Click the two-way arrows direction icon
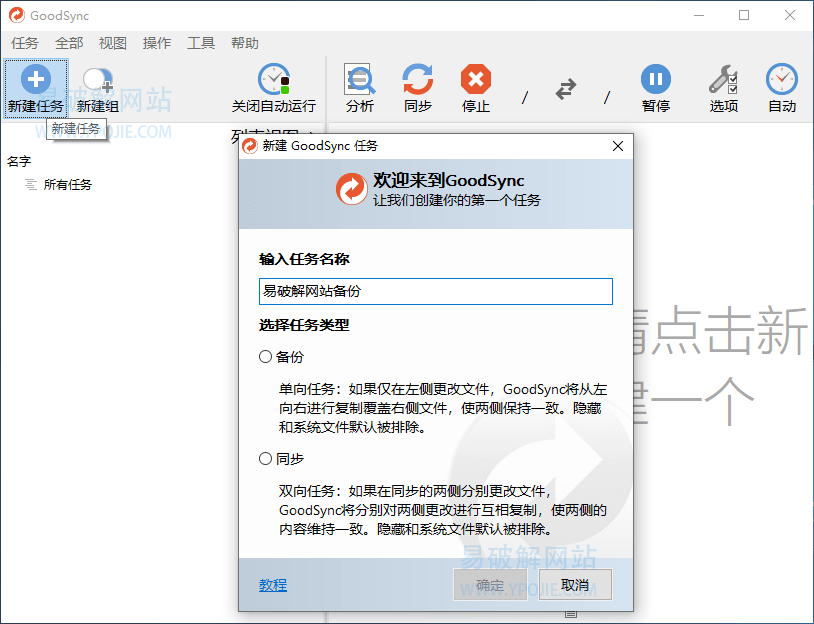814x624 pixels. 566,89
